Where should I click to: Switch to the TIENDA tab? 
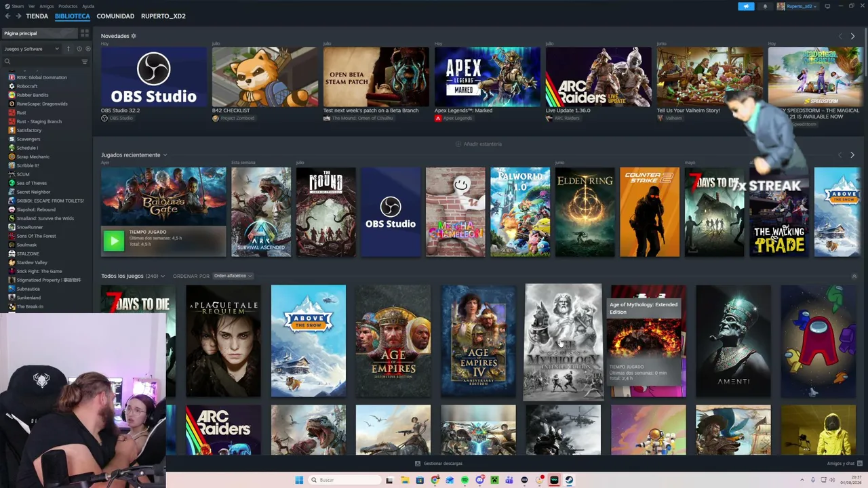click(37, 16)
